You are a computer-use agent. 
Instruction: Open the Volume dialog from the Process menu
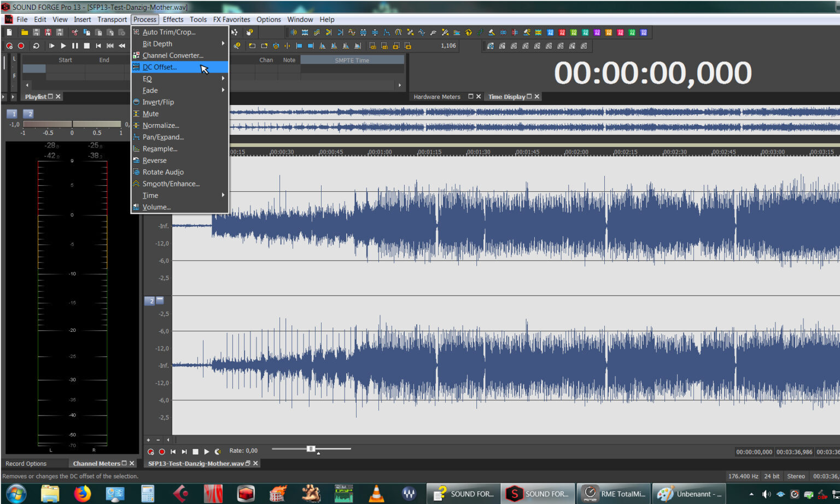click(x=179, y=207)
